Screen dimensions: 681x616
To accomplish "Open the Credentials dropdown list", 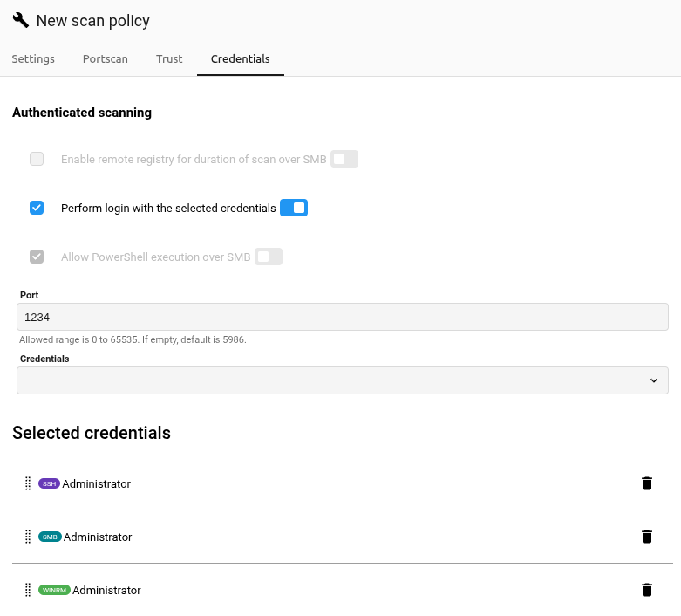I will [342, 380].
